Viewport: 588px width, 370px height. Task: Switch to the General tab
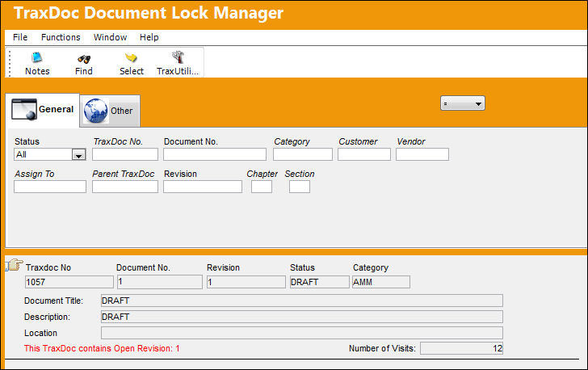(x=42, y=110)
